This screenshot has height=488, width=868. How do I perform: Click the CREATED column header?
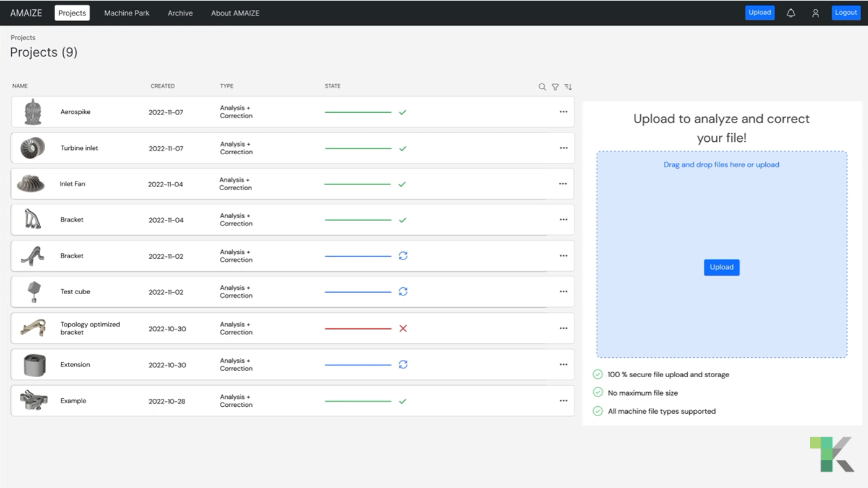[163, 86]
